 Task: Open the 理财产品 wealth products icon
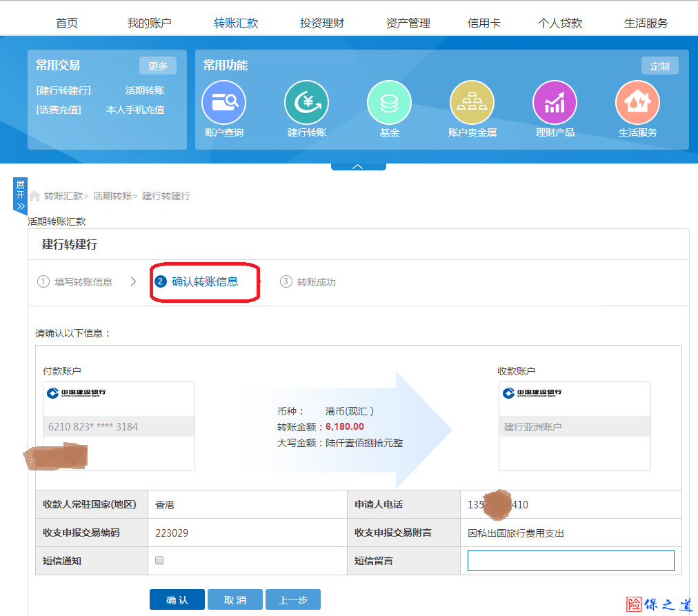(555, 103)
